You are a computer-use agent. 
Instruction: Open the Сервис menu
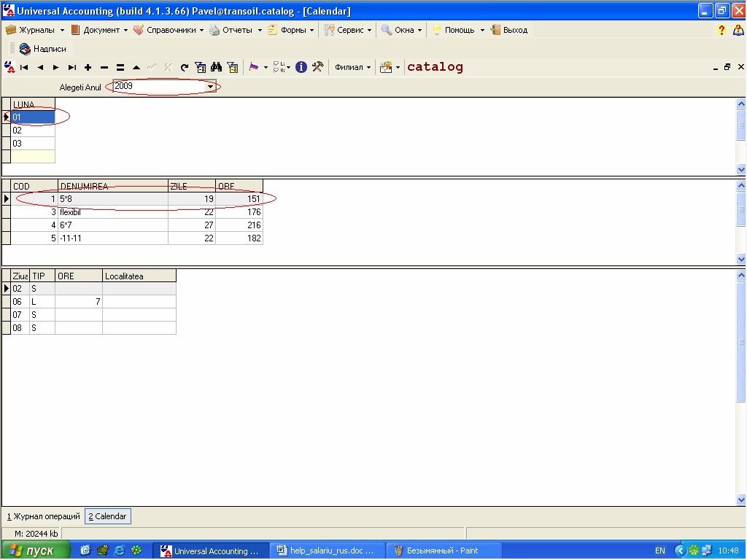tap(347, 30)
